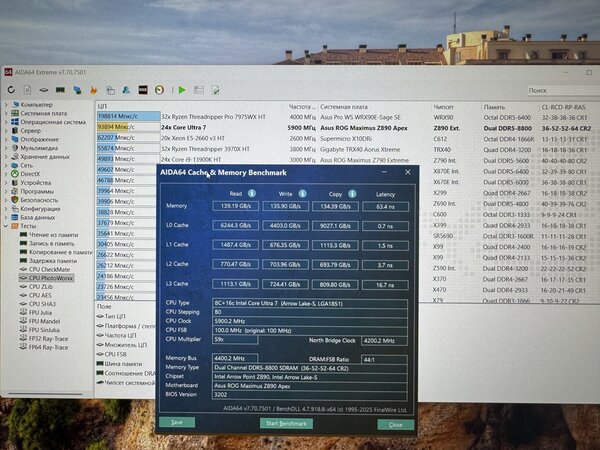Select Программы in the sidebar tree
Viewport: 600px width, 450px height.
tap(37, 191)
